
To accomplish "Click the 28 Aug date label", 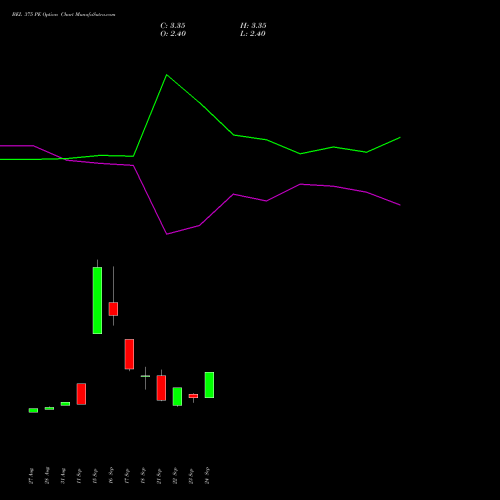I will coord(47,476).
